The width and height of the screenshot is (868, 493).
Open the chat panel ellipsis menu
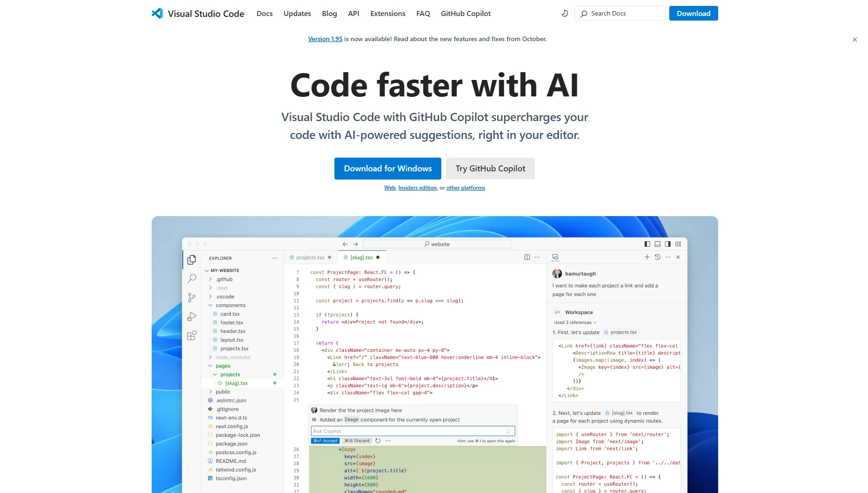pos(668,257)
